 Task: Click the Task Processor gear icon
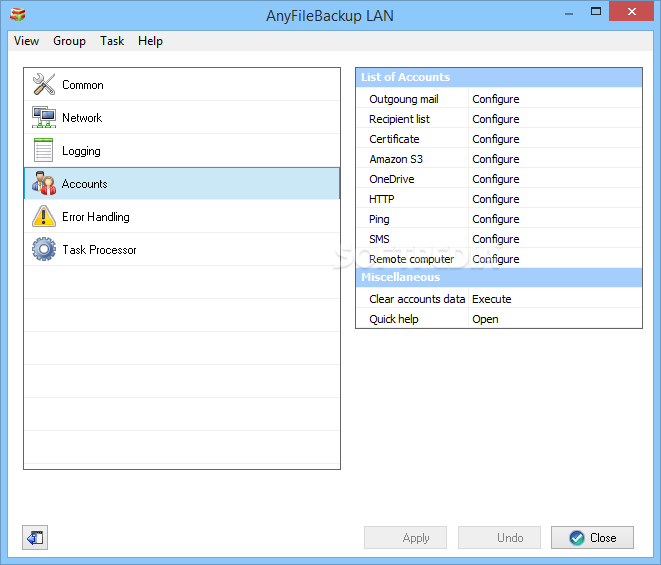coord(44,249)
